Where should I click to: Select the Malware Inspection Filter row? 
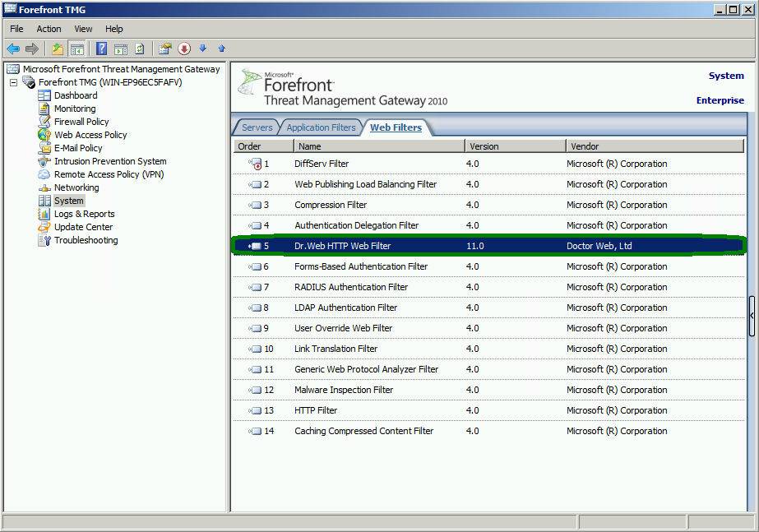pos(489,391)
